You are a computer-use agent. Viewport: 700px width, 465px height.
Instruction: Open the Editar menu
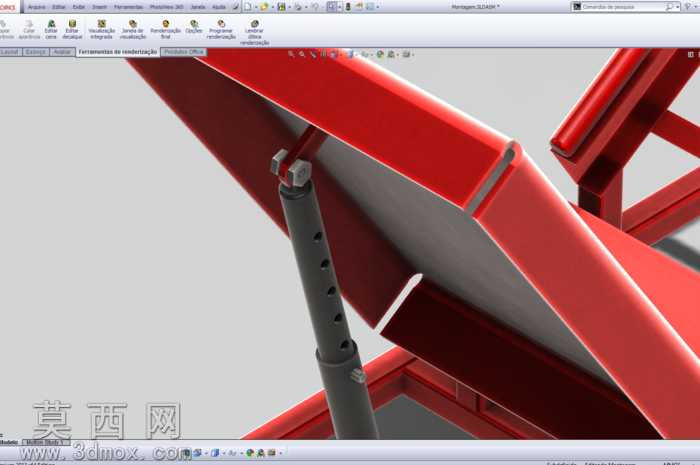[59, 7]
